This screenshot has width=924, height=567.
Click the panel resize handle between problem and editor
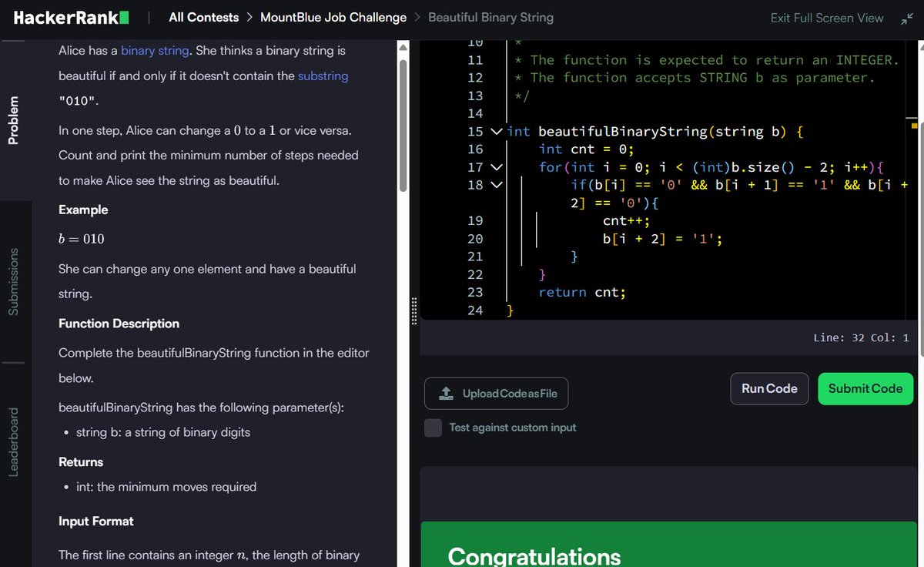pos(413,310)
